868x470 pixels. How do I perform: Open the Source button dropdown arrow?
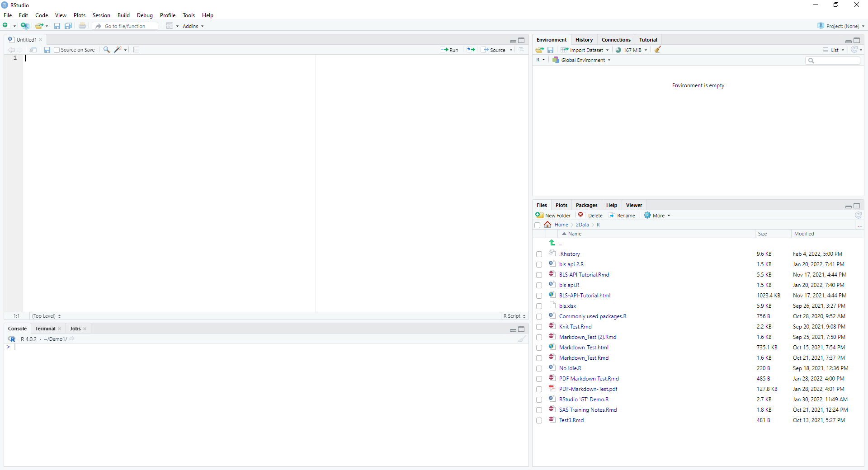[x=511, y=50]
